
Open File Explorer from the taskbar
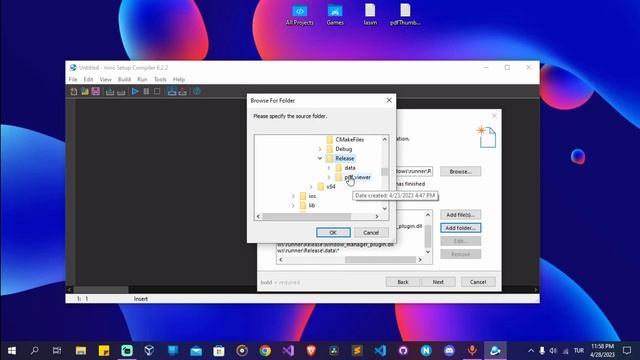pos(81,351)
